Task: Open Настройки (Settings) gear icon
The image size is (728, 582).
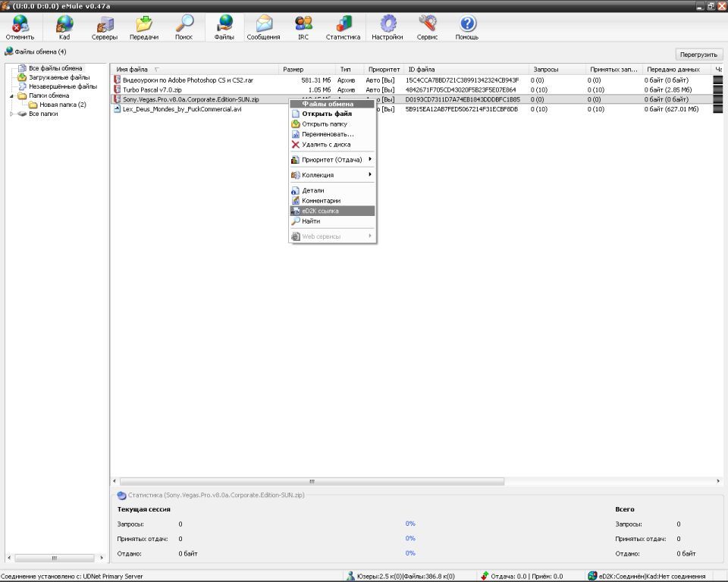Action: 387,27
